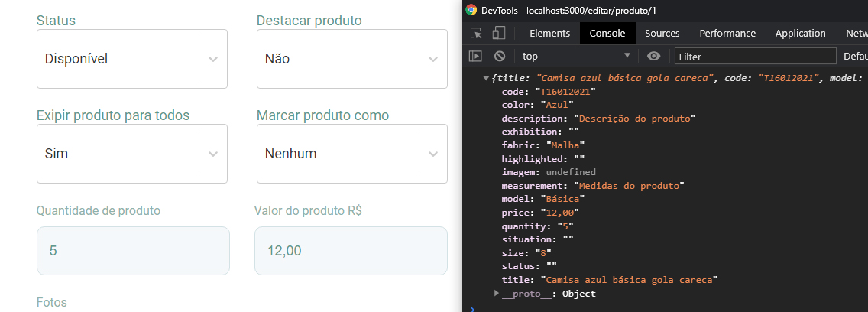Click the situation: "" property line
Image resolution: width=868 pixels, height=312 pixels.
pyautogui.click(x=537, y=239)
